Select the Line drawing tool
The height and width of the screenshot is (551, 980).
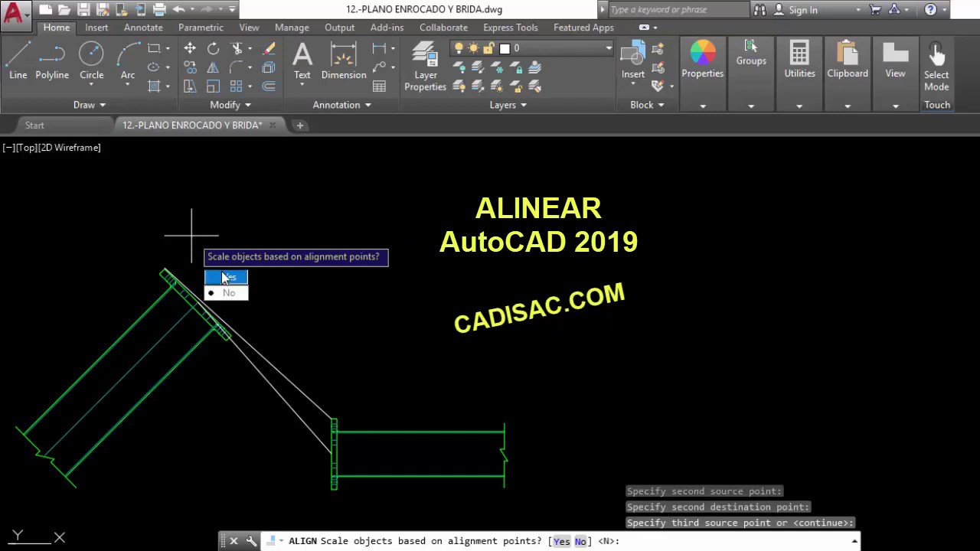[18, 60]
